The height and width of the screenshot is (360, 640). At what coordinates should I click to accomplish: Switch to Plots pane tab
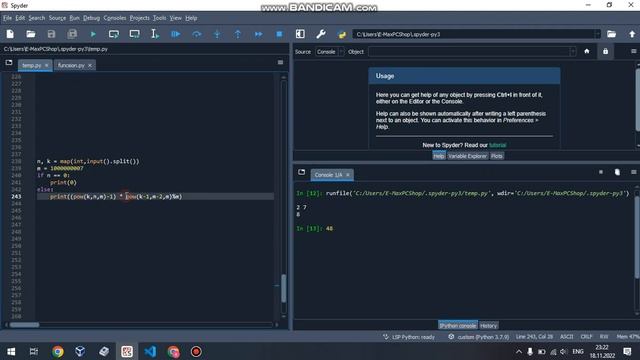pyautogui.click(x=497, y=156)
